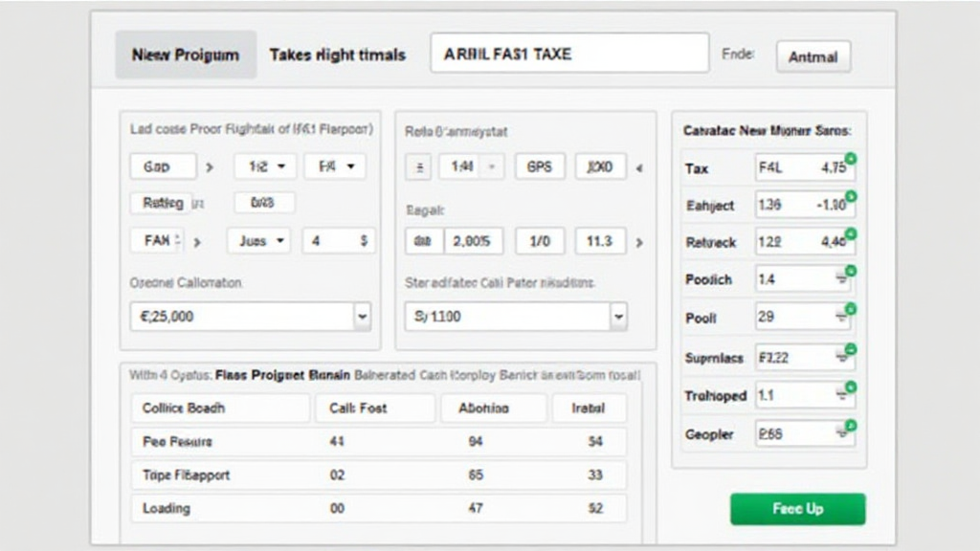The width and height of the screenshot is (980, 551).
Task: Click the Antmal button
Action: (813, 56)
